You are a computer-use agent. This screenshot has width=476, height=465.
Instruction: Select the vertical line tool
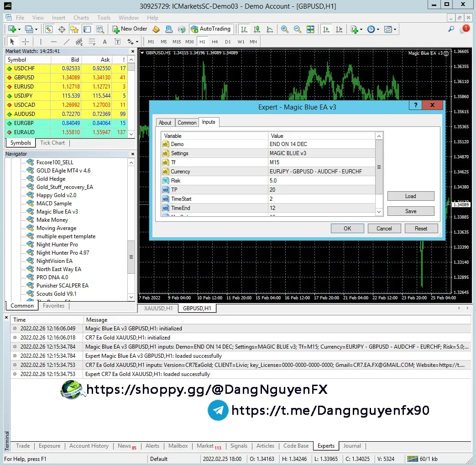[41, 42]
